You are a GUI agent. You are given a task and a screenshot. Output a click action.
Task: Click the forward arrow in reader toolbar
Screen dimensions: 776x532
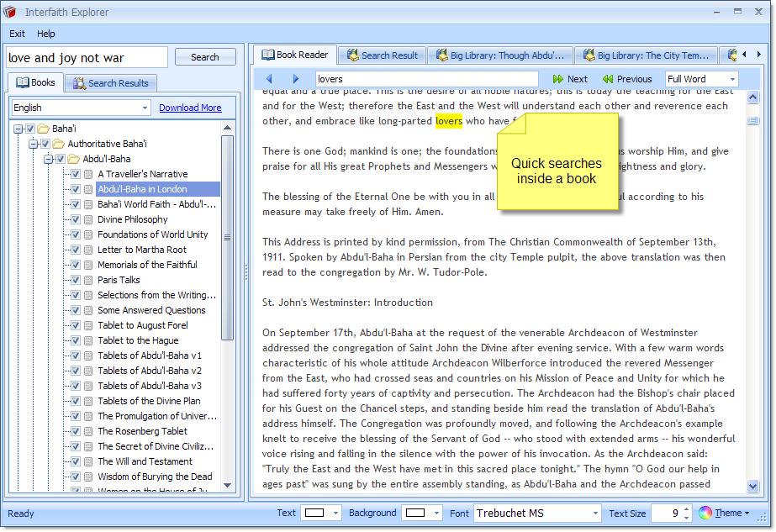pyautogui.click(x=295, y=79)
